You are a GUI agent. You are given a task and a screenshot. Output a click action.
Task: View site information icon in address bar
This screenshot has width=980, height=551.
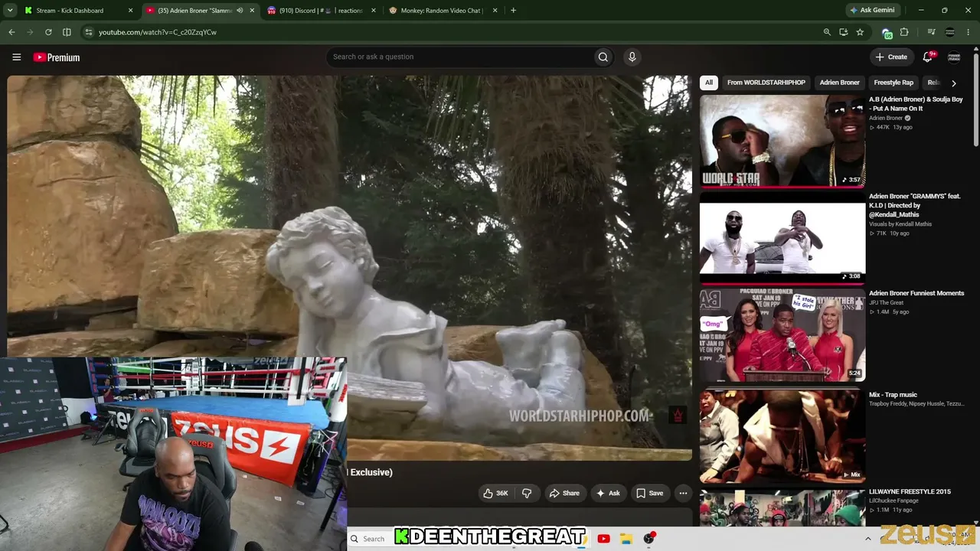coord(88,32)
